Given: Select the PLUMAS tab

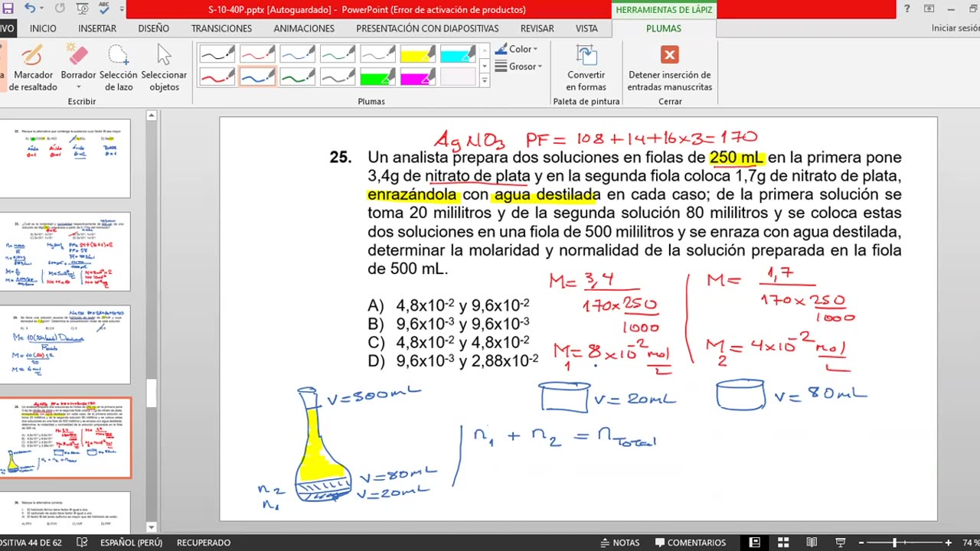Looking at the screenshot, I should (664, 28).
